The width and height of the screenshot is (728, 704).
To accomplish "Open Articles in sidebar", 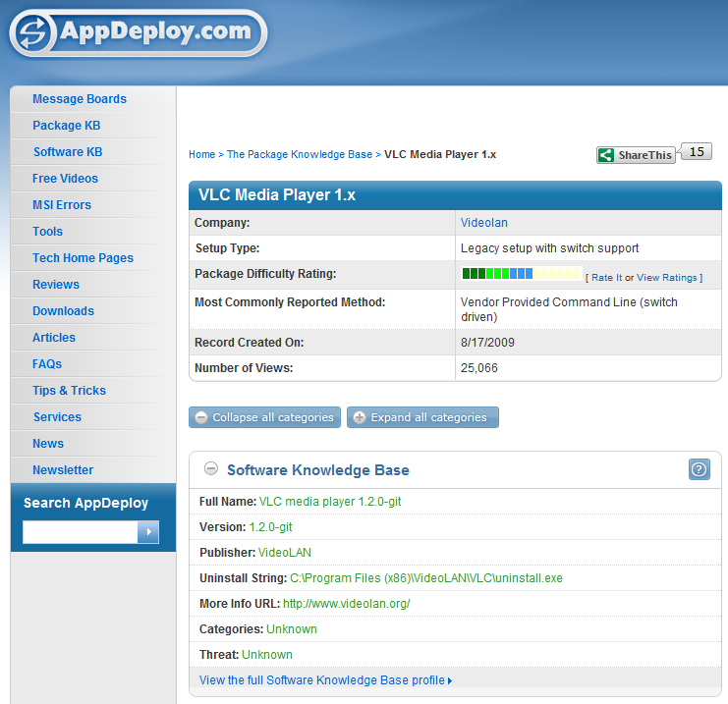I will [x=54, y=337].
